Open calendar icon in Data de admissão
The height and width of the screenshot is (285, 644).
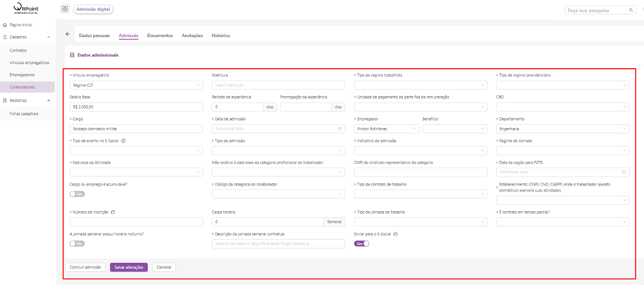[x=339, y=129]
